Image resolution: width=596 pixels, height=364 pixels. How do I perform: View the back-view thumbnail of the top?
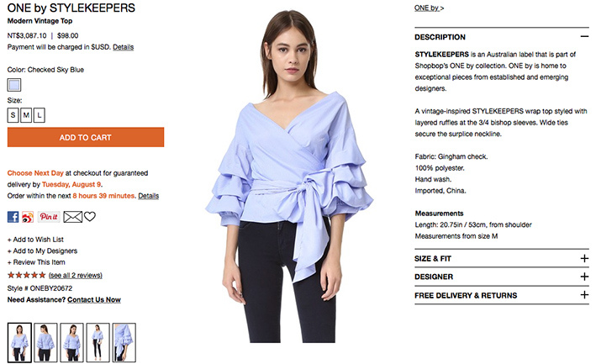pyautogui.click(x=45, y=342)
